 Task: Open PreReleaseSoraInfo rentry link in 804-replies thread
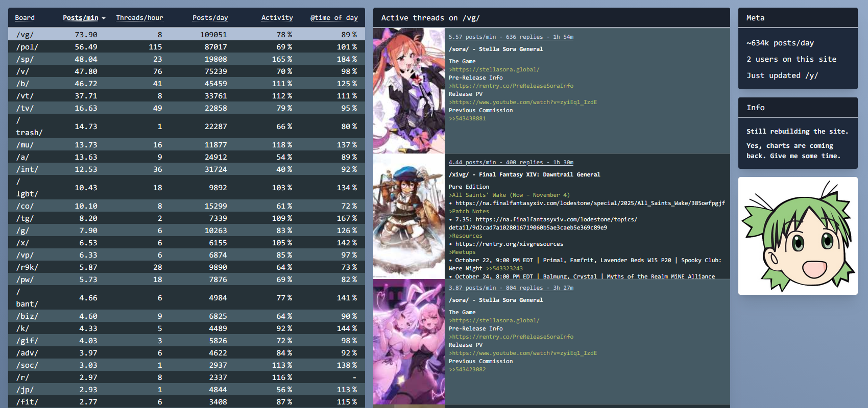click(x=512, y=337)
